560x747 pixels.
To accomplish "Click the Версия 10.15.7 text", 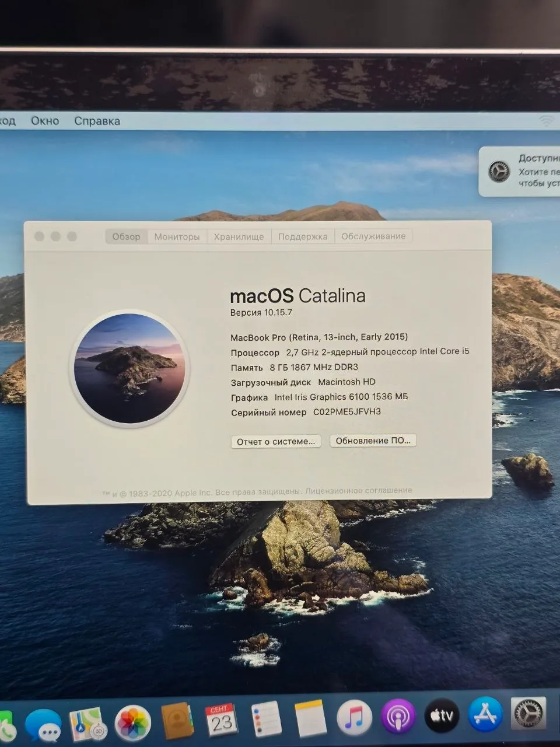I will 261,312.
